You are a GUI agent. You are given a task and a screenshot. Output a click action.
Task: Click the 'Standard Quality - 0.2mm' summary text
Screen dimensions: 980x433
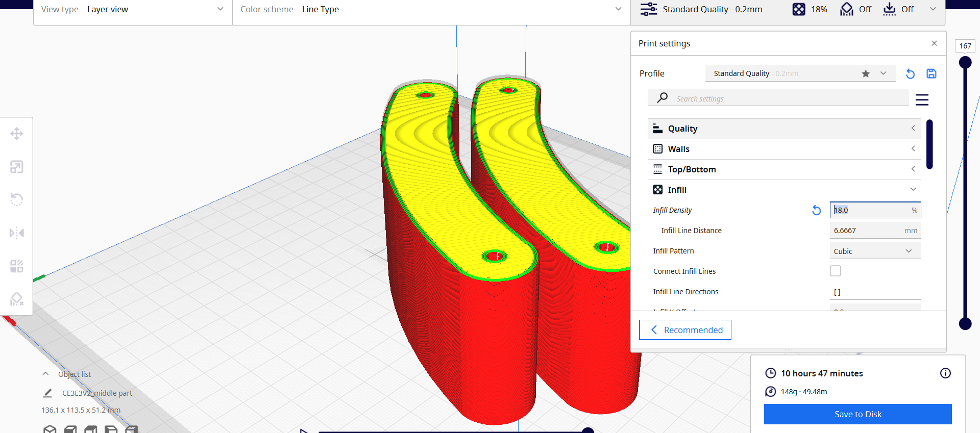712,9
